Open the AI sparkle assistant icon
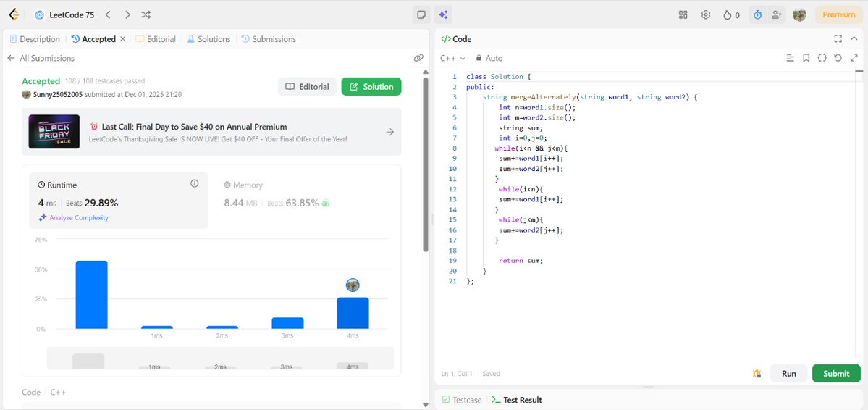This screenshot has height=410, width=868. [x=443, y=15]
